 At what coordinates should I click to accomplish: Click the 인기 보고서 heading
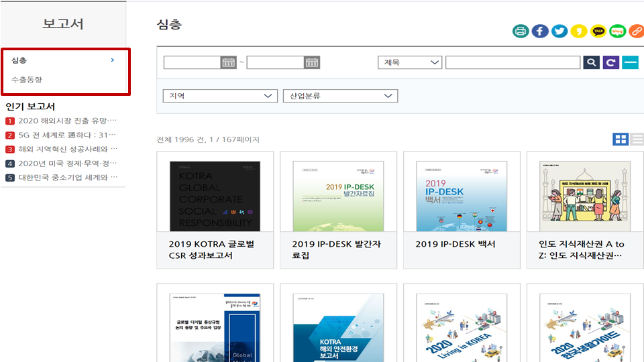(30, 107)
